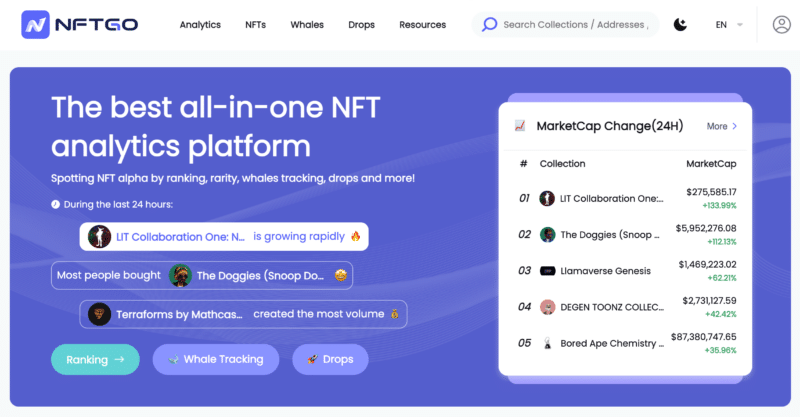Click the +35.96% change value

click(720, 351)
